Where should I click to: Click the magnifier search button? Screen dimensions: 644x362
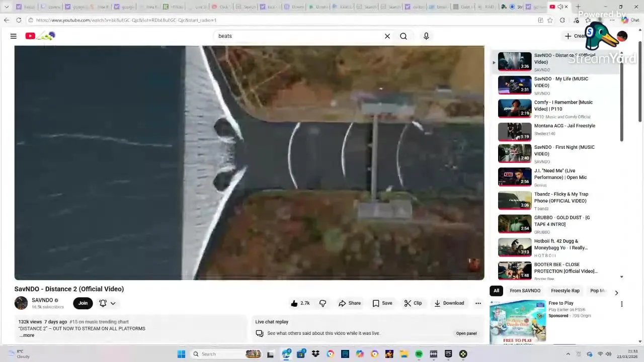pyautogui.click(x=404, y=36)
